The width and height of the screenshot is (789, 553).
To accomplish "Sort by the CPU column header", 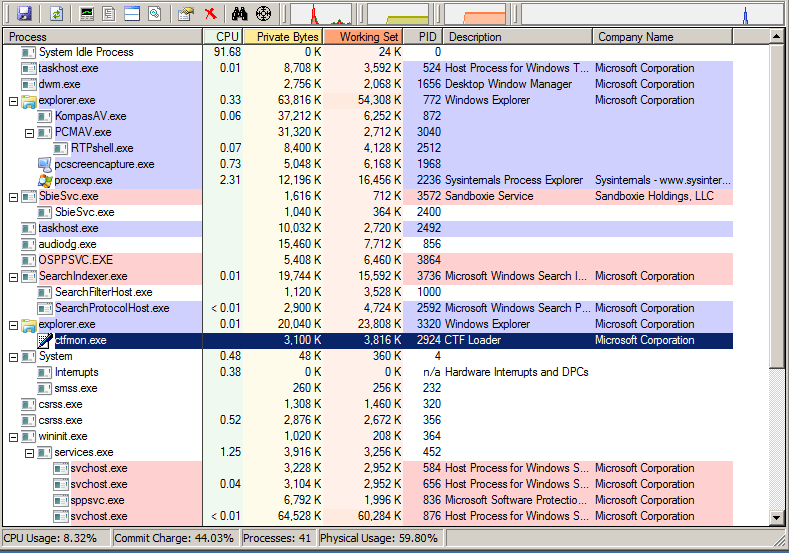I will click(x=222, y=37).
